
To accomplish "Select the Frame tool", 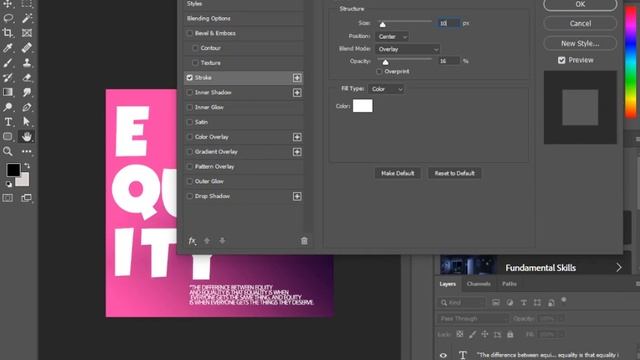I will 27,33.
